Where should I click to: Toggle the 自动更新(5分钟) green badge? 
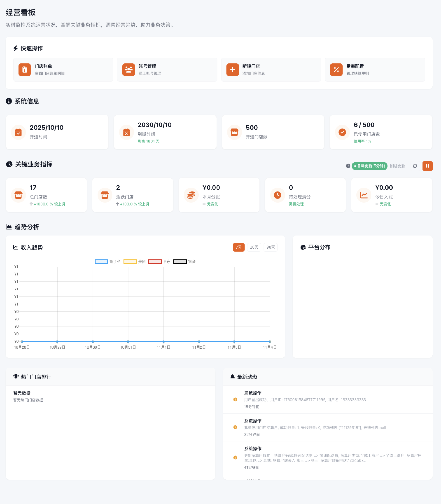[x=369, y=166]
